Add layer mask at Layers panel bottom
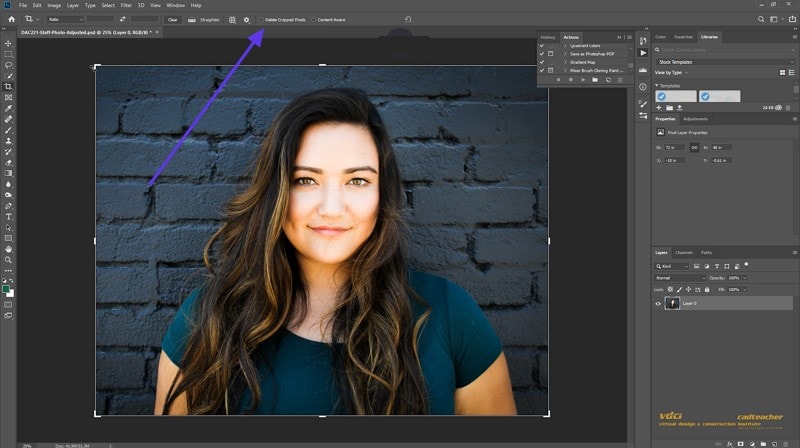800x448 pixels. [741, 444]
